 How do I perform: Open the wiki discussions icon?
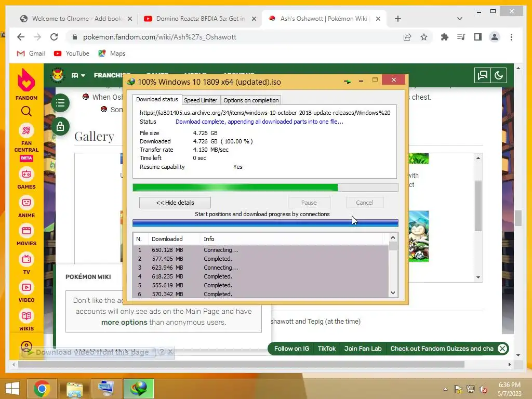tap(483, 75)
